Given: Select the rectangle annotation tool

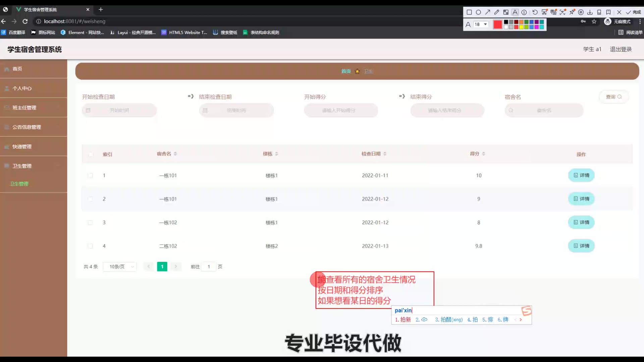Looking at the screenshot, I should point(469,12).
